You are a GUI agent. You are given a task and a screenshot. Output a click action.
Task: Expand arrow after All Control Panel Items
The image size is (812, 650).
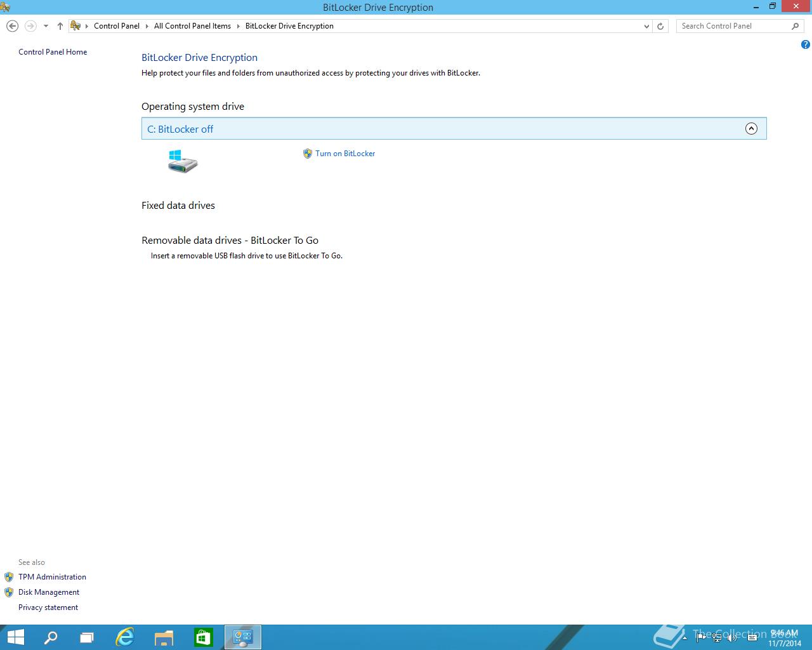239,26
